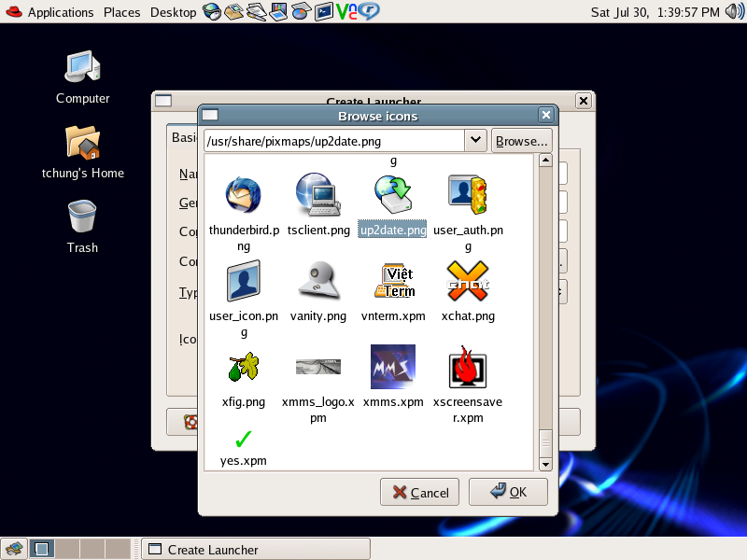Screen dimensions: 747x560
Task: Pick the user_auth.png icon
Action: click(x=468, y=194)
